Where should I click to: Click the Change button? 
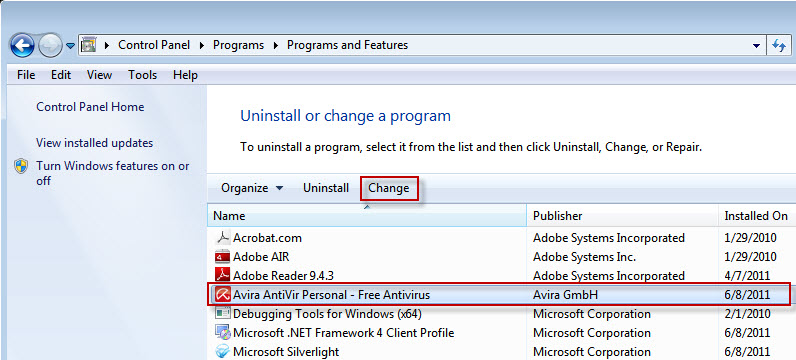(389, 188)
